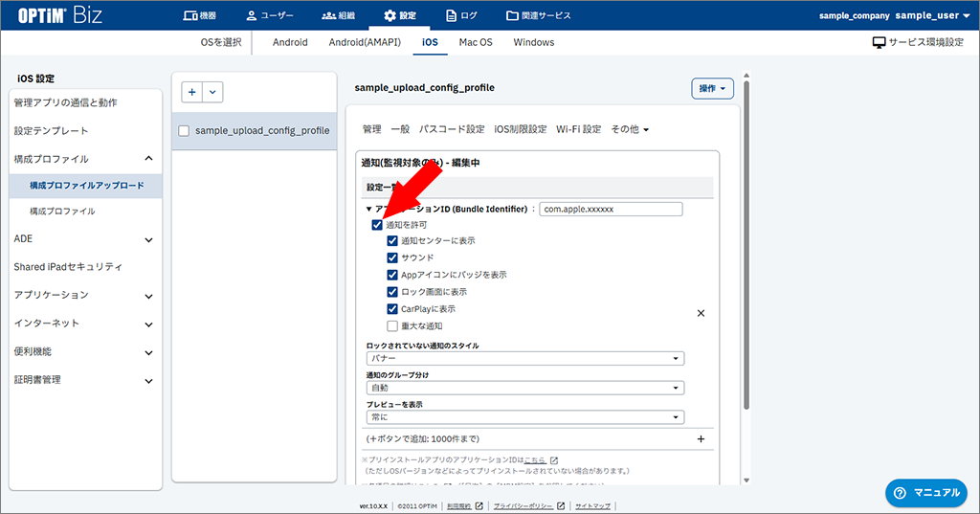
Task: Select the 構成プロファイル sub-item
Action: pos(62,212)
